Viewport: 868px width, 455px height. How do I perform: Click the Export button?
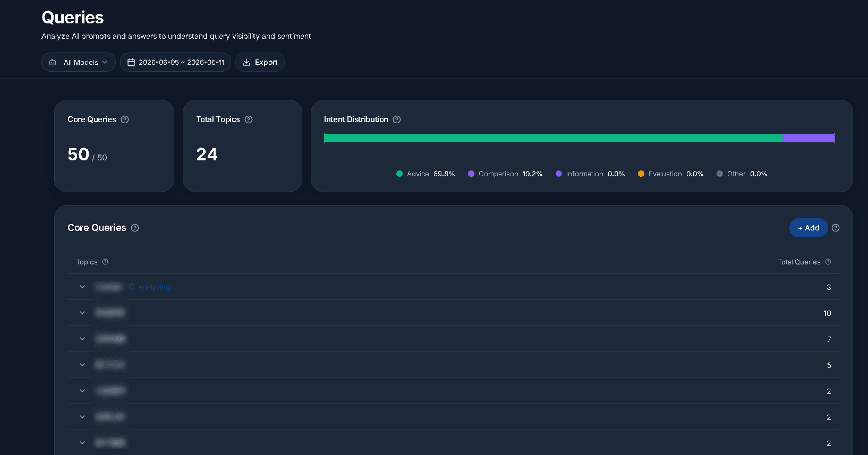[x=260, y=62]
